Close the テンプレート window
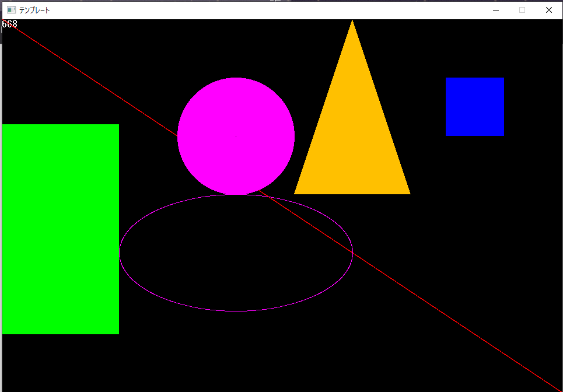This screenshot has width=563, height=392. (548, 10)
